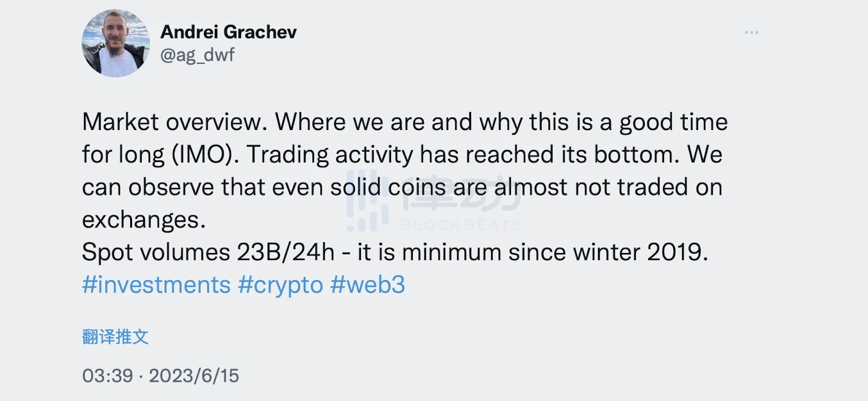
Task: Click 翻译推文 to translate the tweet
Action: [114, 336]
